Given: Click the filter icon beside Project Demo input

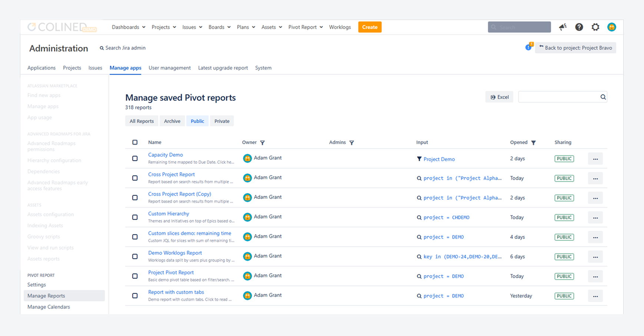Looking at the screenshot, I should (x=419, y=159).
